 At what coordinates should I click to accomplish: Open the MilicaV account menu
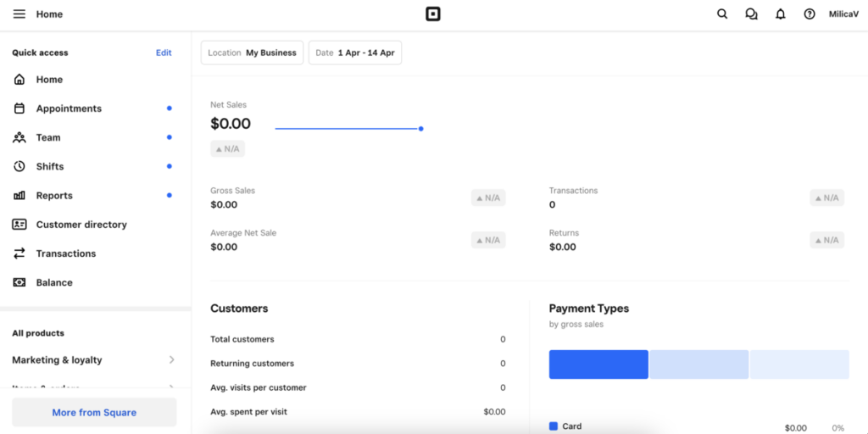tap(843, 14)
